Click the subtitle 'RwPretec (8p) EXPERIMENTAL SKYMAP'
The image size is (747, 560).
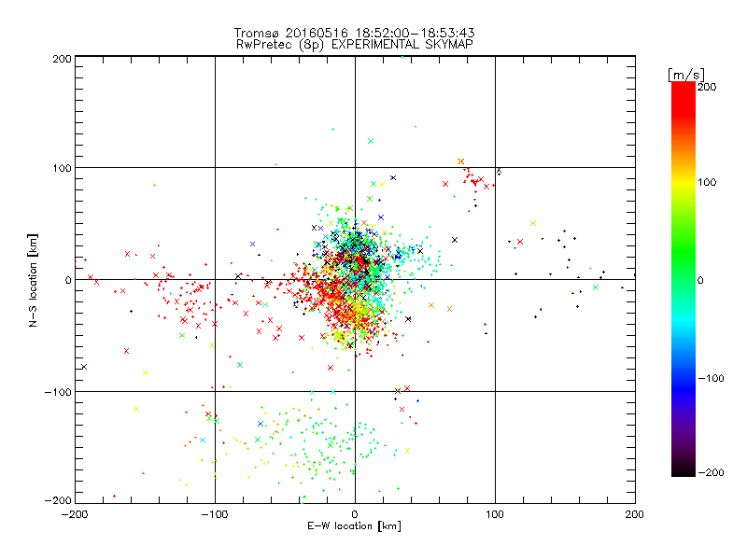(x=355, y=44)
